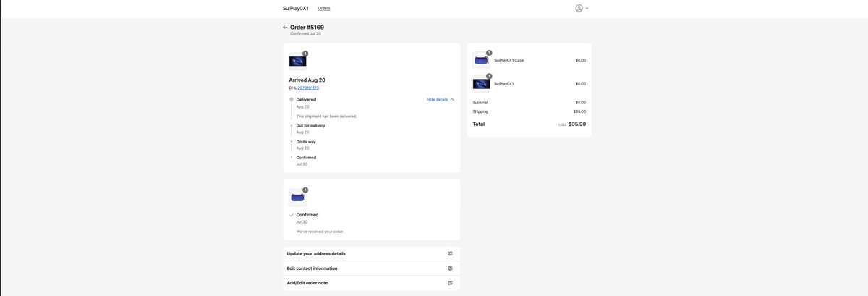Click the blue case thumbnail in the Confirmed shipment
The height and width of the screenshot is (296, 868).
[x=297, y=198]
